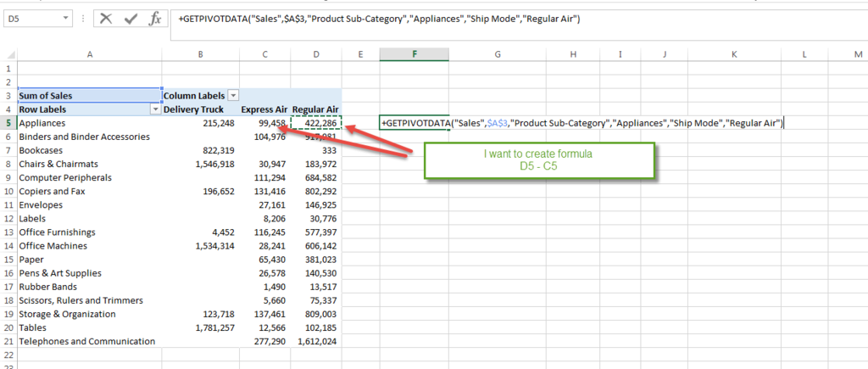Select Telephones and Communication cell
Viewport: 868px width, 369px height.
click(90, 341)
